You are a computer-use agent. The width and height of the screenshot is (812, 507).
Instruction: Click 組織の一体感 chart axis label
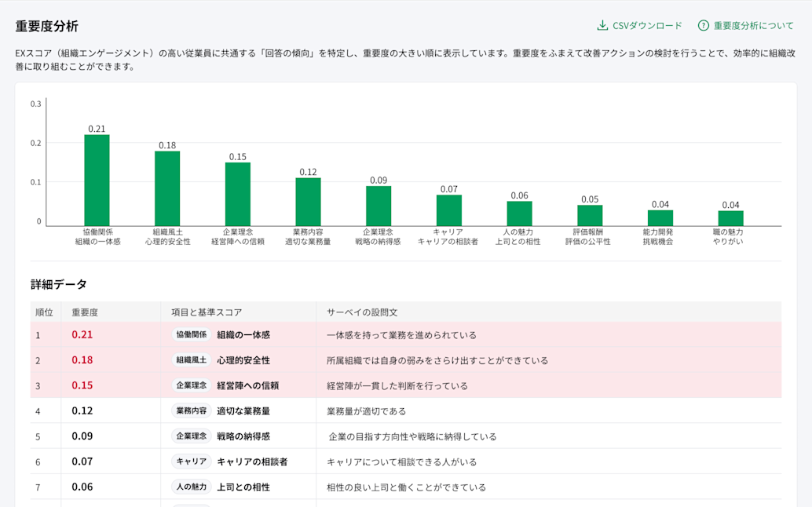[x=98, y=242]
